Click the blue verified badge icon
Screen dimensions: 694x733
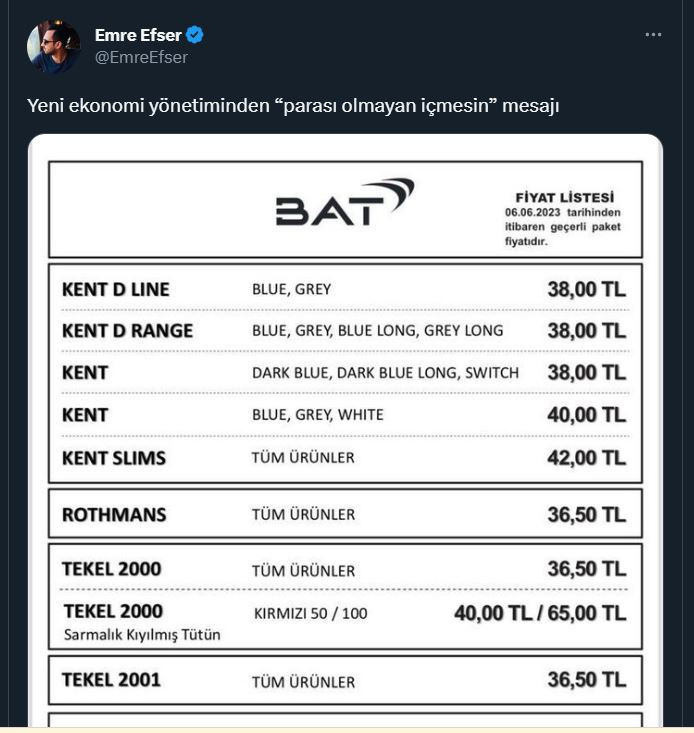(x=194, y=35)
